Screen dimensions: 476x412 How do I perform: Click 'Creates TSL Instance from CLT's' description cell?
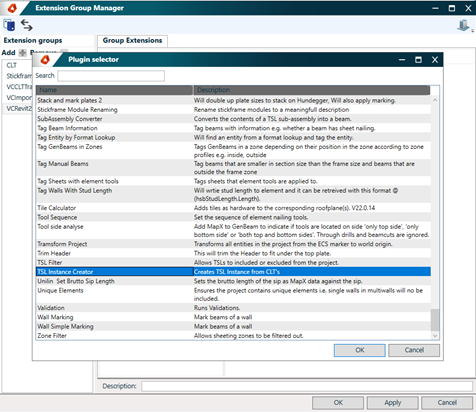click(x=312, y=272)
